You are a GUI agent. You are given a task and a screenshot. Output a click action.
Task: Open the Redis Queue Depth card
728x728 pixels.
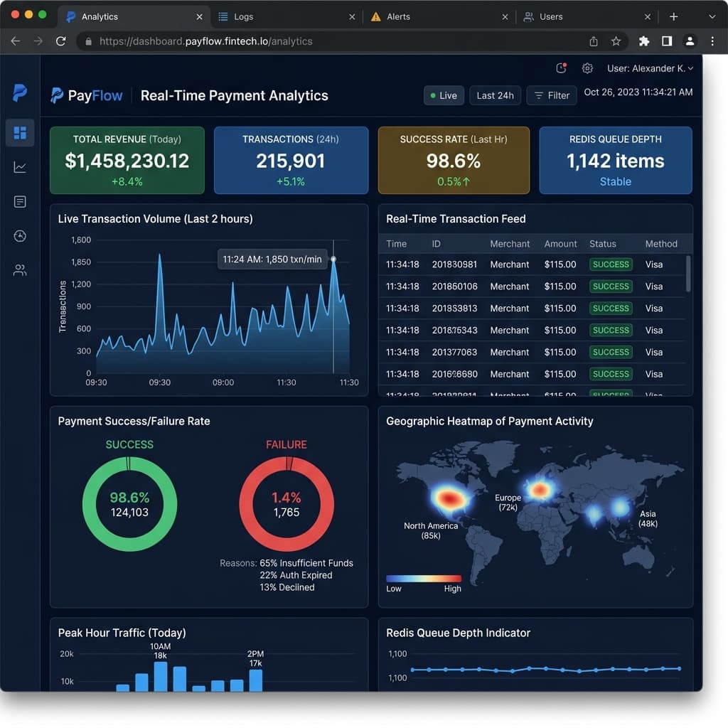pyautogui.click(x=616, y=160)
